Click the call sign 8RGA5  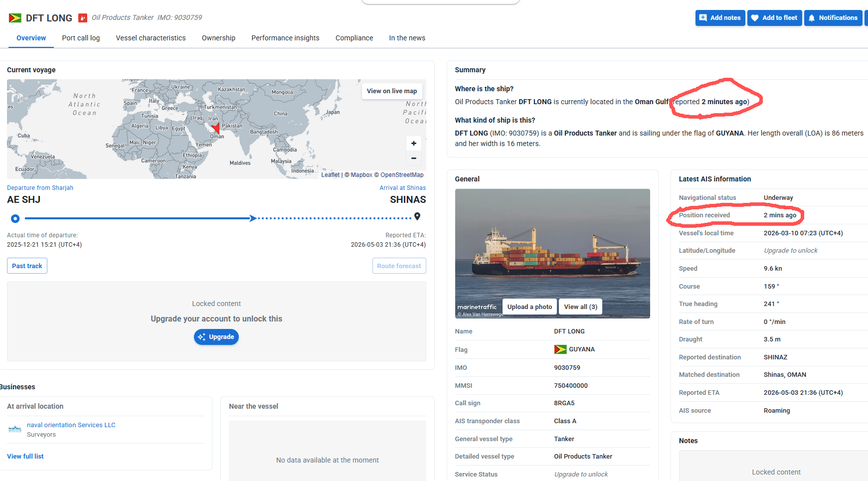click(564, 403)
